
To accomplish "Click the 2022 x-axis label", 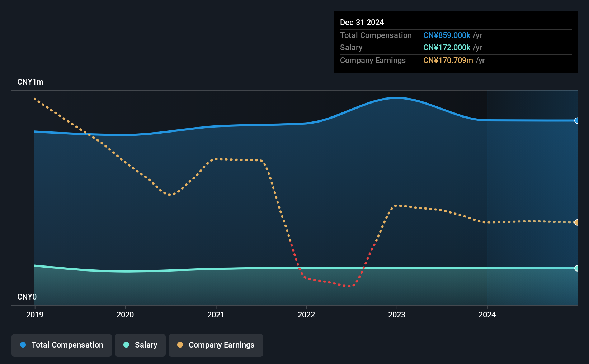I will 306,315.
